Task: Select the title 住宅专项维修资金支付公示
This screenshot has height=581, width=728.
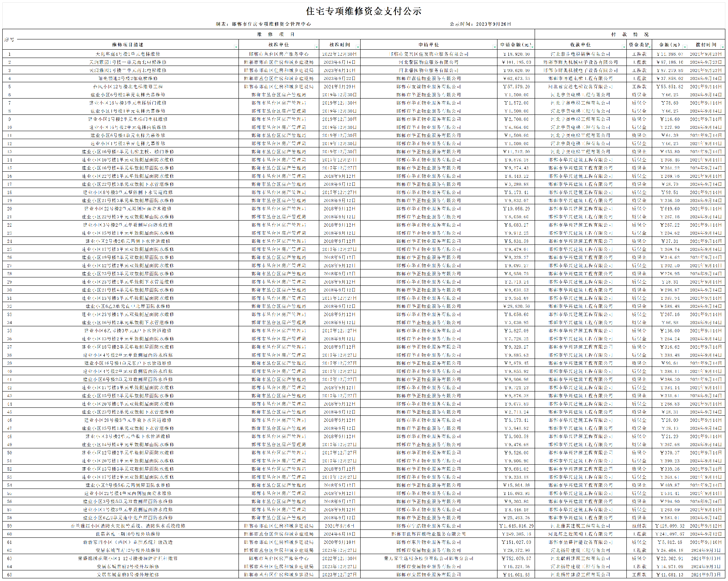Action: 364,11
